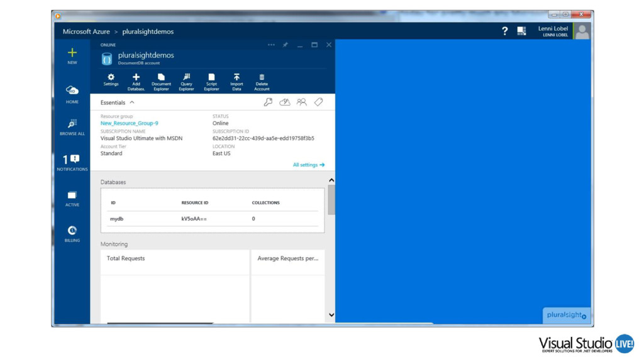This screenshot has height=362, width=644.
Task: Click the COLLECTIONS column header
Action: [x=266, y=203]
